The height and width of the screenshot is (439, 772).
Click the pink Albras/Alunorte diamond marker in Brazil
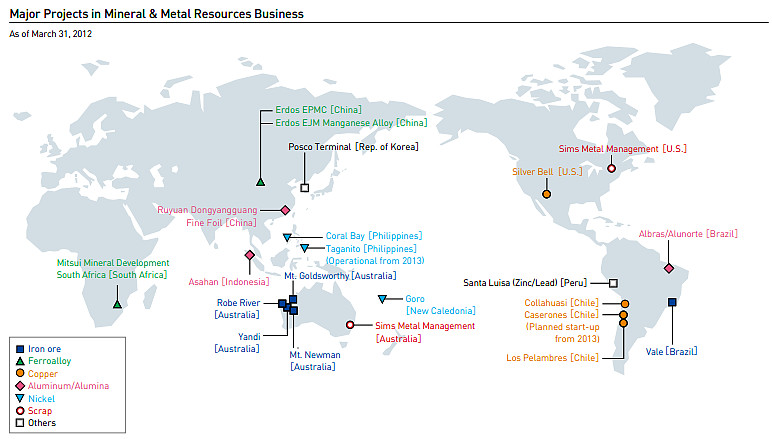pos(669,268)
